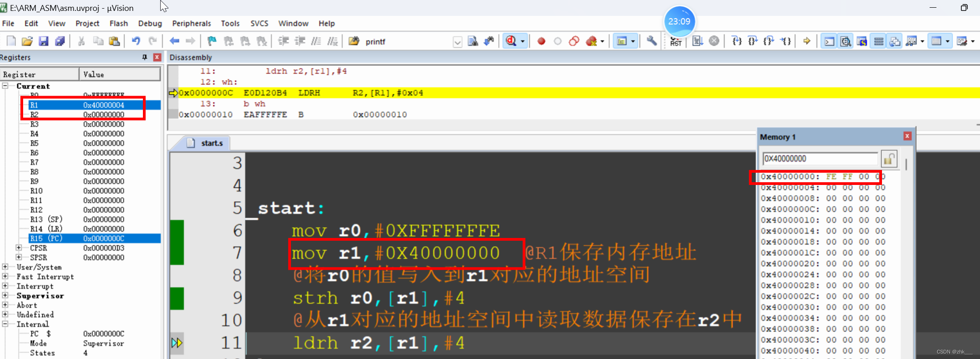This screenshot has height=359, width=980.
Task: Open the File menu
Action: tap(8, 24)
